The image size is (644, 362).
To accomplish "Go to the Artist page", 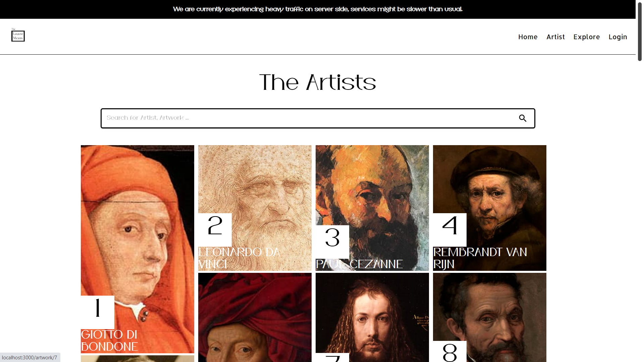I will tap(555, 37).
